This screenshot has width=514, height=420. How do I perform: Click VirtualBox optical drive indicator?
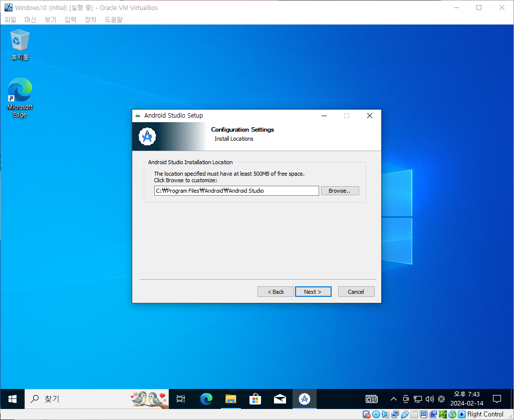point(376,414)
